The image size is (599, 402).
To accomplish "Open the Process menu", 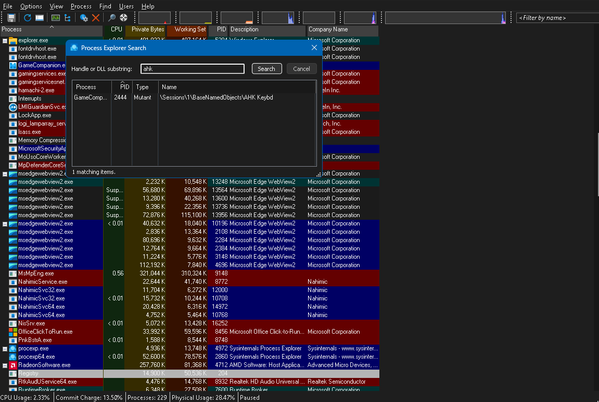I will (81, 6).
